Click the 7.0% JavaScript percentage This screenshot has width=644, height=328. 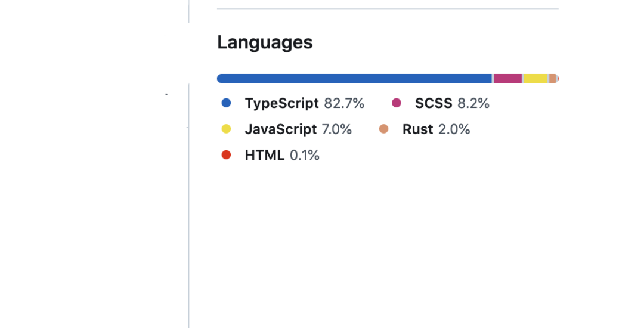pyautogui.click(x=337, y=129)
